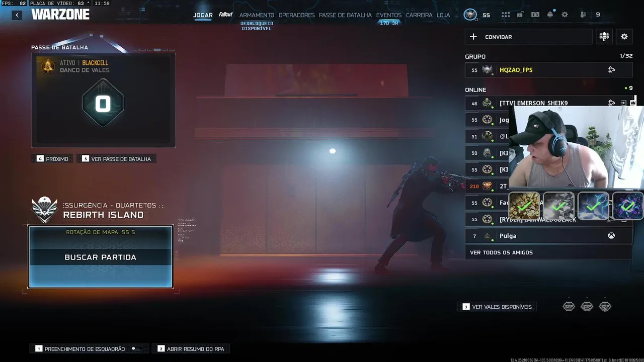Click the gold cracked camo thumbnail

coord(525,206)
